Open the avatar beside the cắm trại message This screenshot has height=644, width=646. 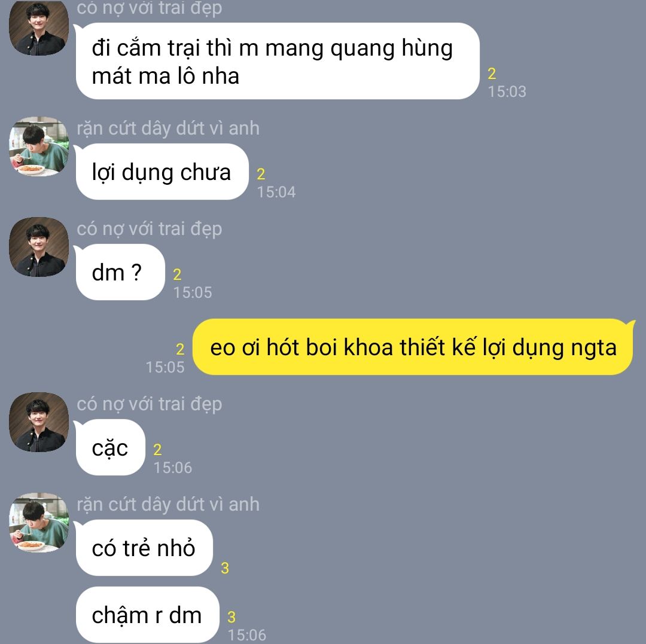pos(39,27)
